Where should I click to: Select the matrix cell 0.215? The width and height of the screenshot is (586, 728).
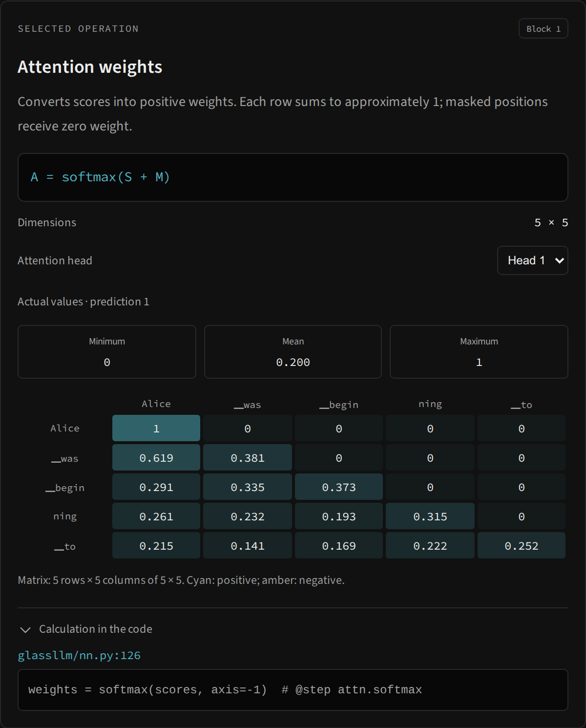pos(156,545)
